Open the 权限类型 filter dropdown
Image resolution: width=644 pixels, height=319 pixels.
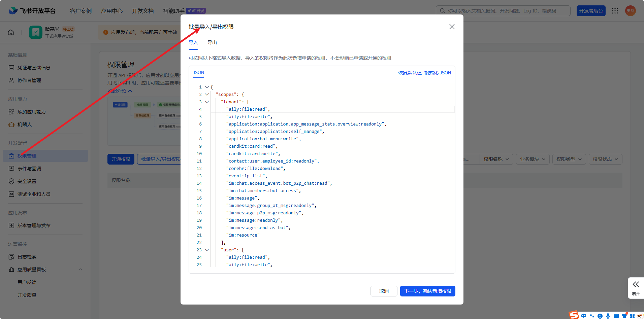(569, 159)
